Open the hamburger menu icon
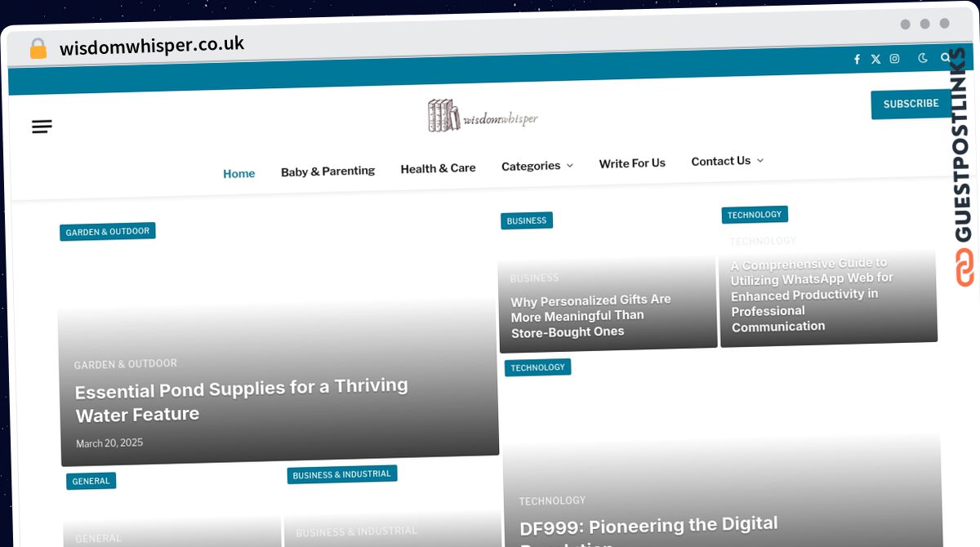The width and height of the screenshot is (980, 547). (x=42, y=127)
